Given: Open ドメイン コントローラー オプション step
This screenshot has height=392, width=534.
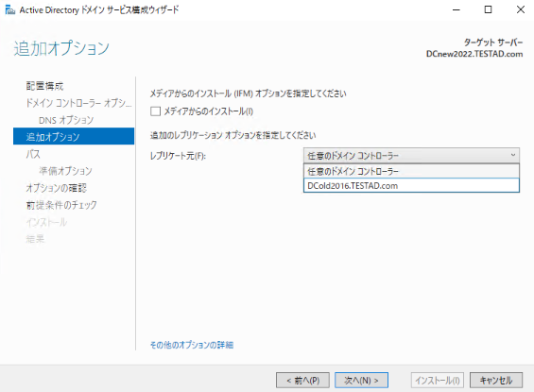Looking at the screenshot, I should click(78, 103).
